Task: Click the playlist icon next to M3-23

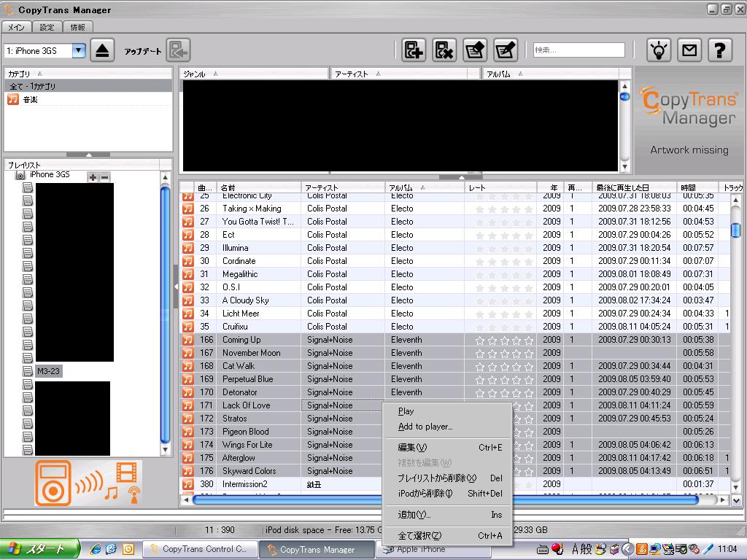Action: (28, 370)
